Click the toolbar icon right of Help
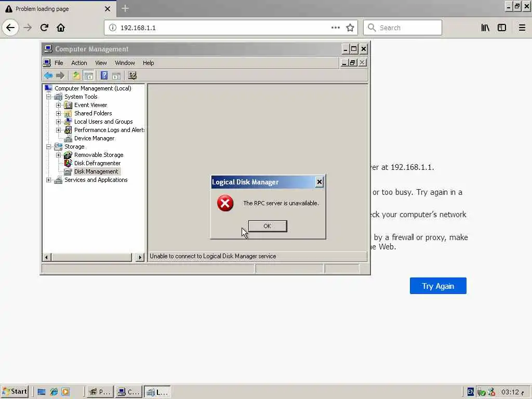The width and height of the screenshot is (532, 399). click(x=116, y=75)
